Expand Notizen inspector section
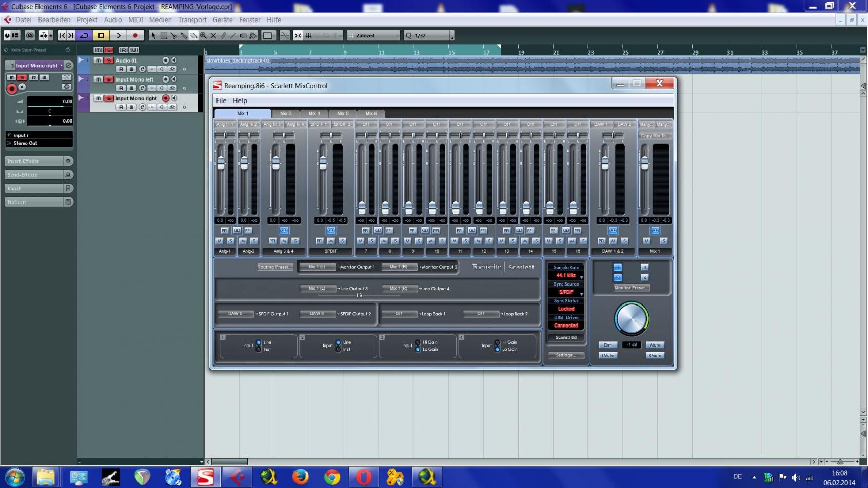Image resolution: width=868 pixels, height=488 pixels. [39, 202]
